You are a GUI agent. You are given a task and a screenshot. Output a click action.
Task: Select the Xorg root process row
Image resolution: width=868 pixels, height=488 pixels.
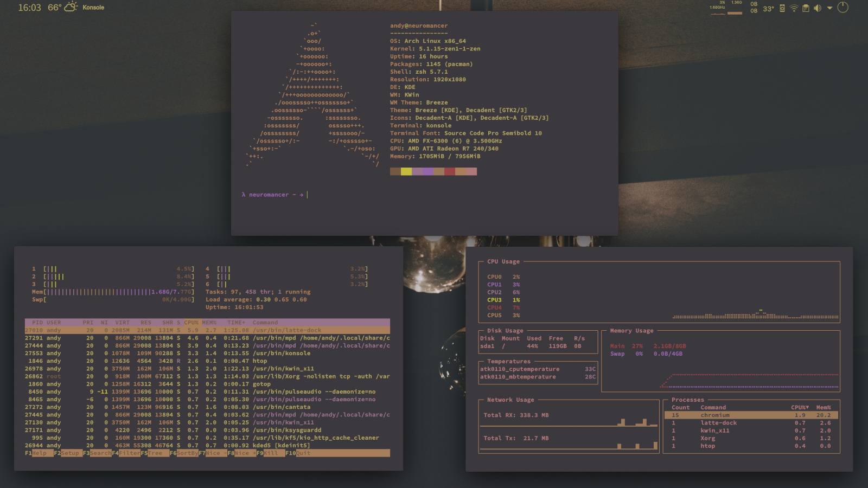tap(207, 376)
